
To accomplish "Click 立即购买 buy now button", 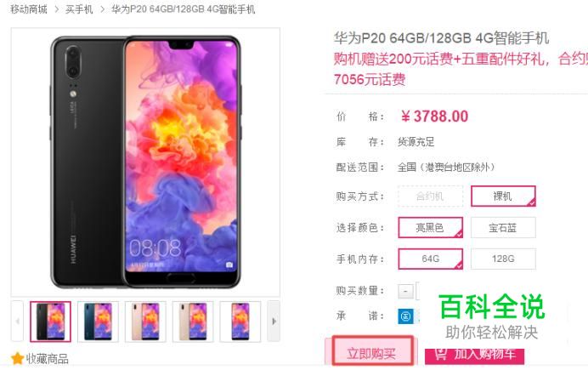I will pos(373,351).
